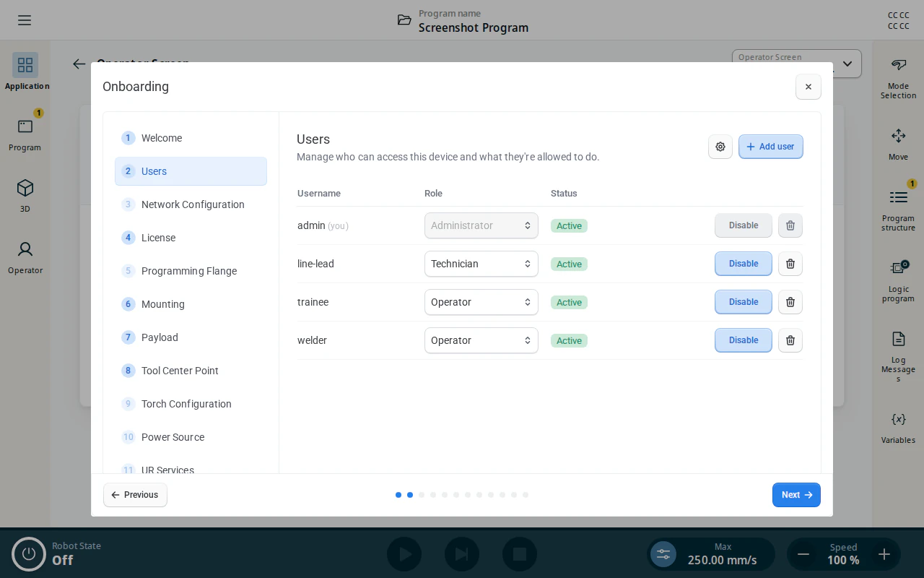924x578 pixels.
Task: Open the Operator sidebar item
Action: coord(25,256)
